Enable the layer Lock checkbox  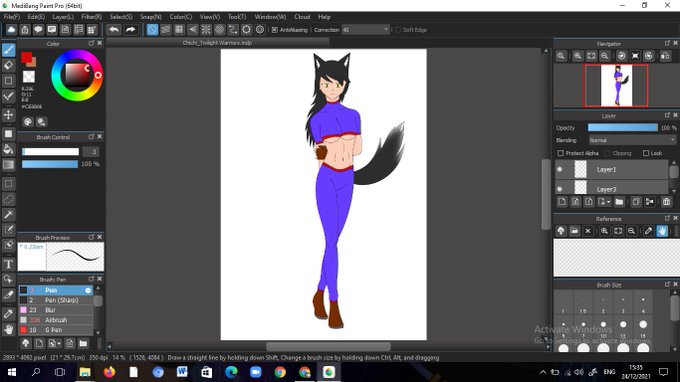[x=646, y=153]
